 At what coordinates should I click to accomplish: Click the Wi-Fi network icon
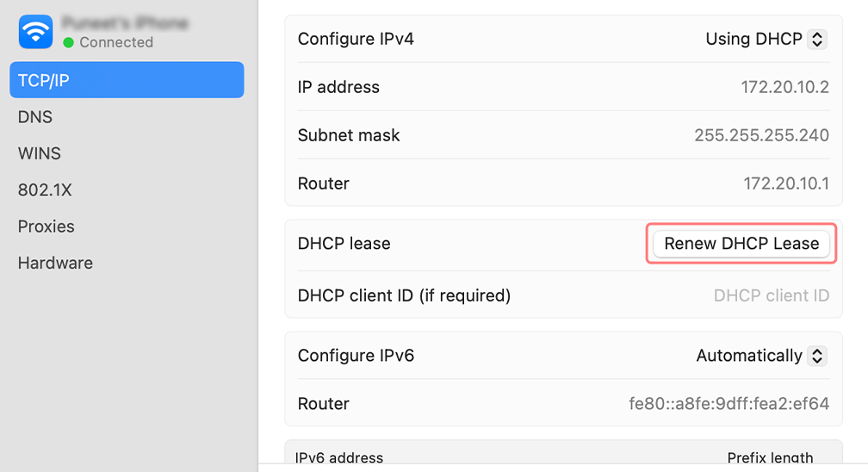pos(36,32)
